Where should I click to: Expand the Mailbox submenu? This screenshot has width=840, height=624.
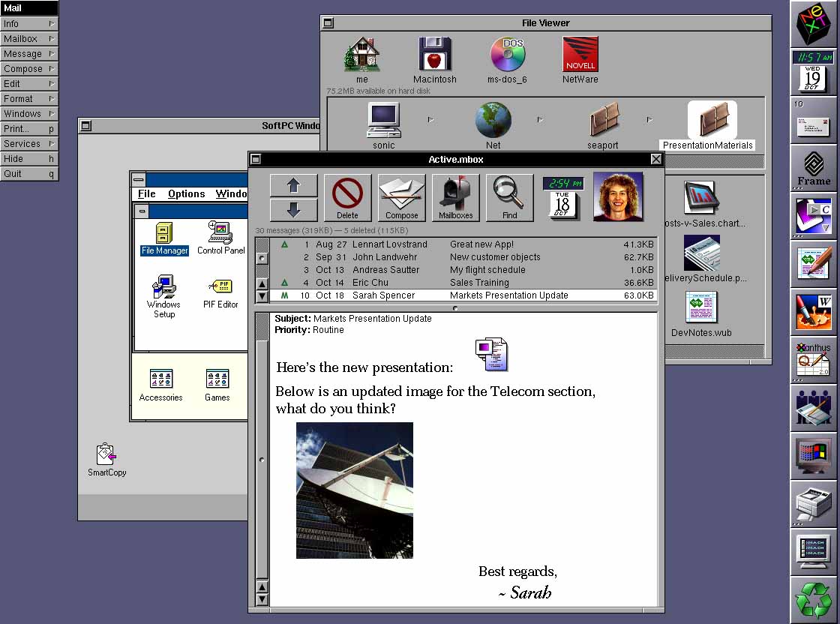click(28, 39)
